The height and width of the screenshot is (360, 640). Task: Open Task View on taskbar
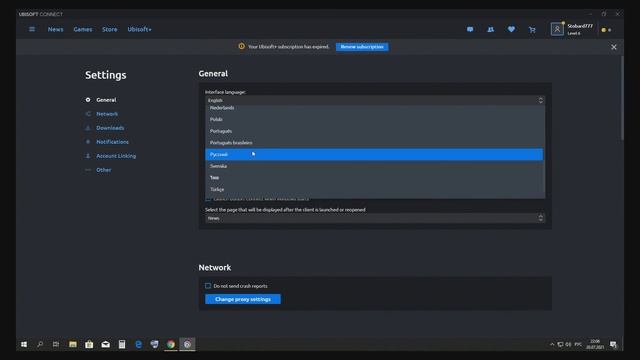(56, 344)
